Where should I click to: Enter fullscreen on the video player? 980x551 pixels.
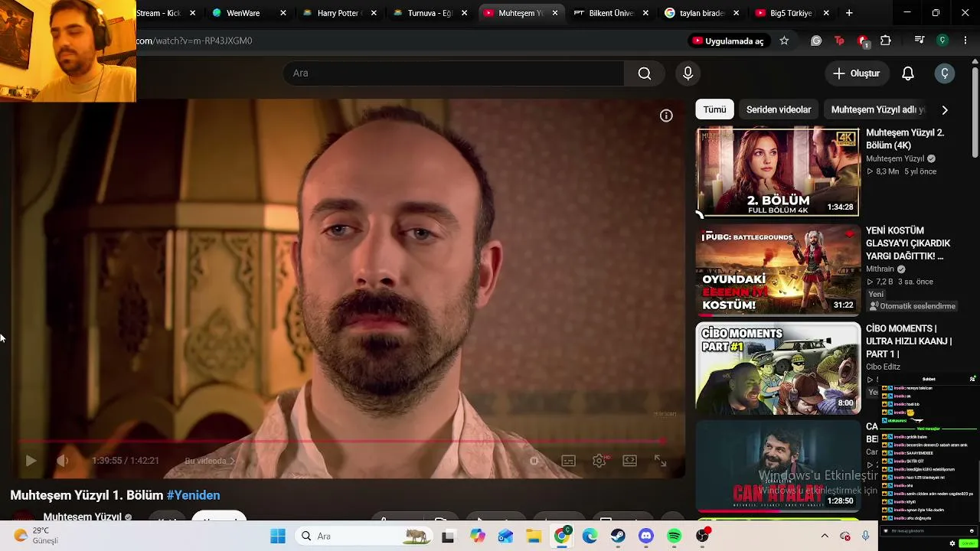[660, 461]
